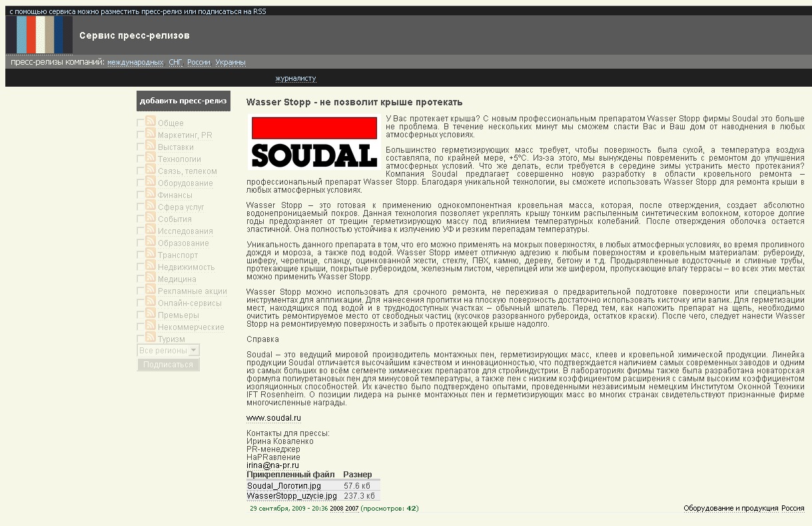812x526 pixels.
Task: Open the 2008 archive link
Action: pyautogui.click(x=336, y=509)
